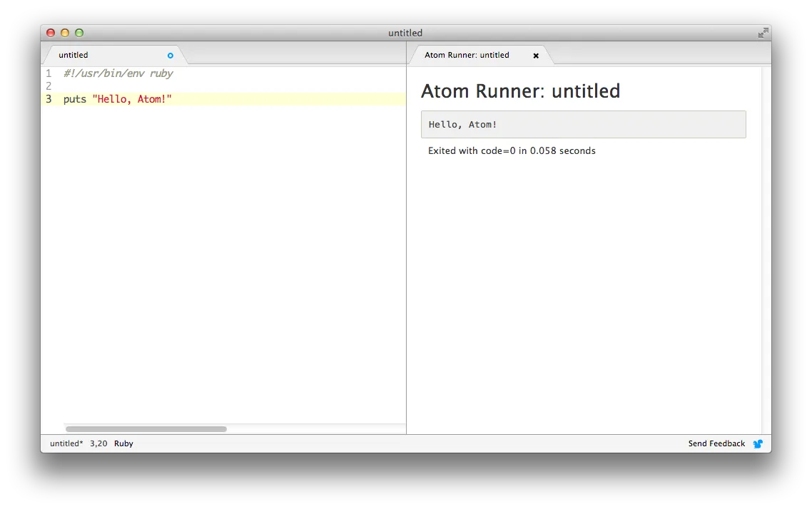Click the yellow minimize window button
Viewport: 812px width, 509px height.
[x=65, y=33]
